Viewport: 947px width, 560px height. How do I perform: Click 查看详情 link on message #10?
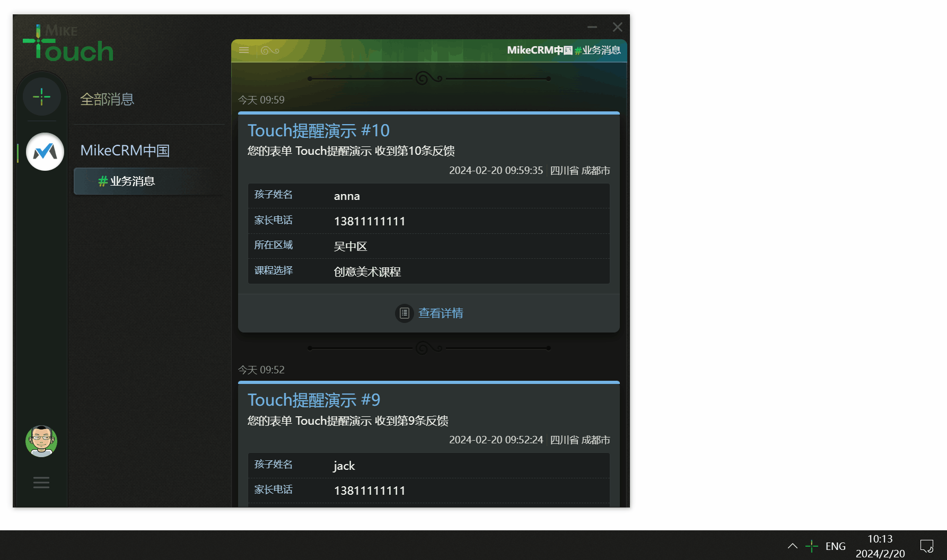[x=441, y=313]
